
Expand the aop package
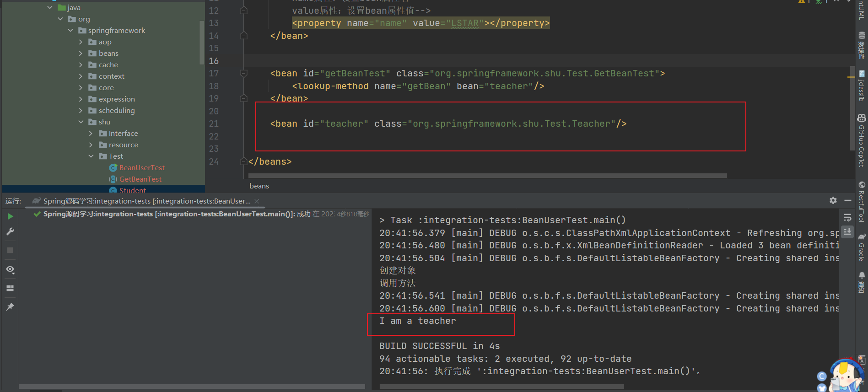(81, 42)
